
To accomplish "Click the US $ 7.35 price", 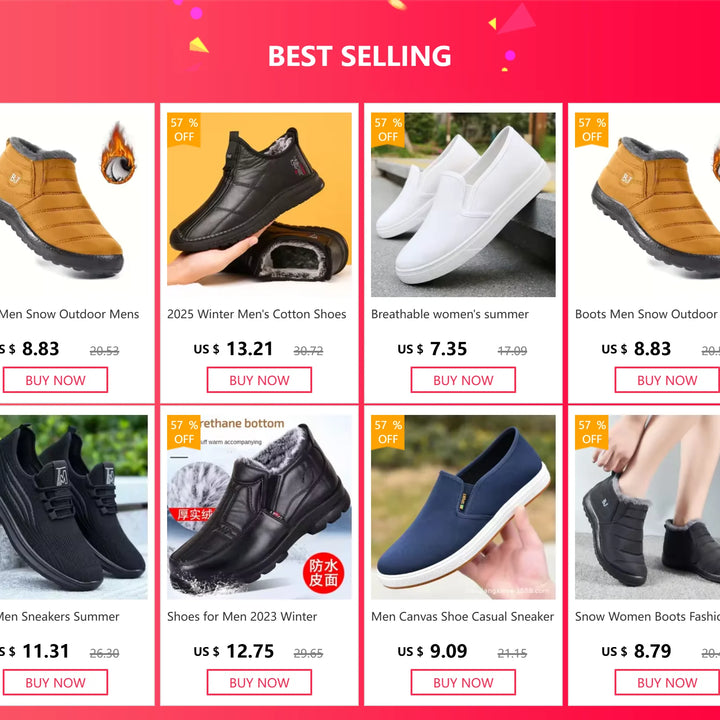I will tap(432, 349).
